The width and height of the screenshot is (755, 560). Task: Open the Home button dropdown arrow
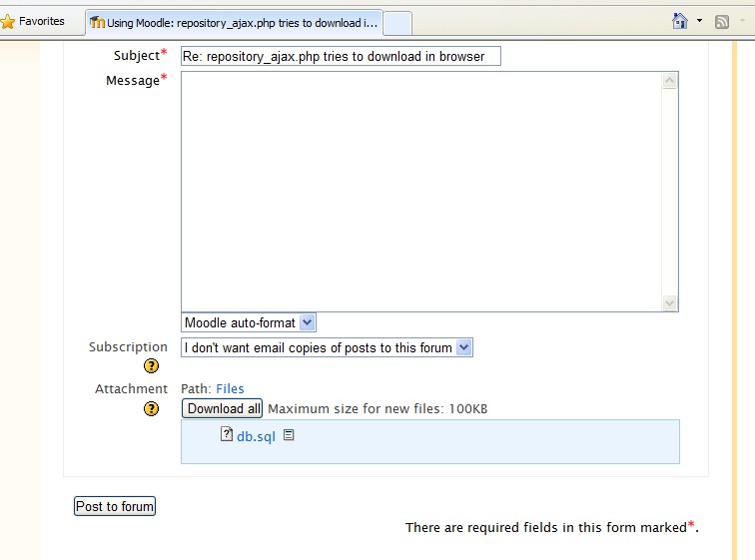click(699, 21)
